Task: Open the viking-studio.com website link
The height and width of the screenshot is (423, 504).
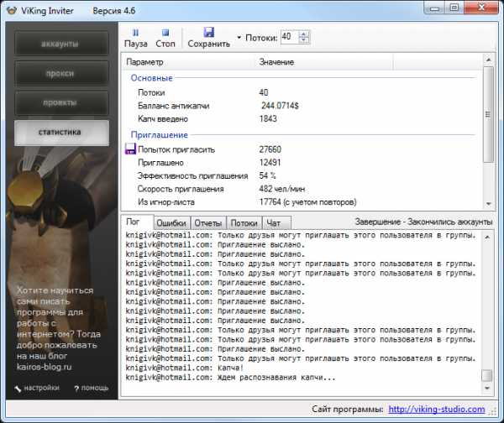Action: coord(437,410)
